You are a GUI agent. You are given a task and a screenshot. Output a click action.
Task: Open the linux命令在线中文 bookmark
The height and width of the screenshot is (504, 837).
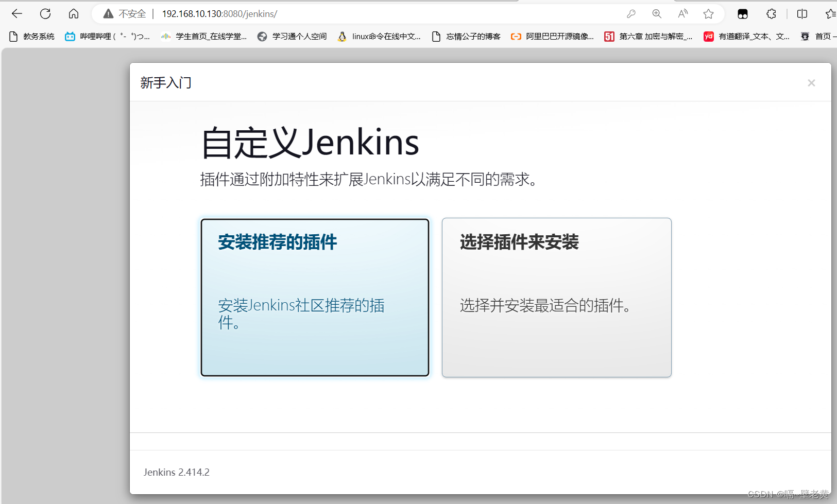click(x=379, y=36)
